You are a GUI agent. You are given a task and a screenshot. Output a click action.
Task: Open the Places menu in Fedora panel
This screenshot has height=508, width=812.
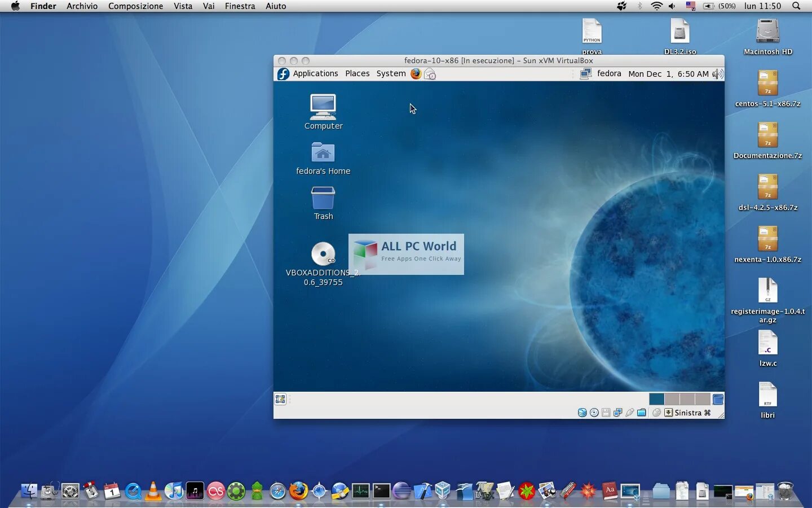[x=358, y=74]
